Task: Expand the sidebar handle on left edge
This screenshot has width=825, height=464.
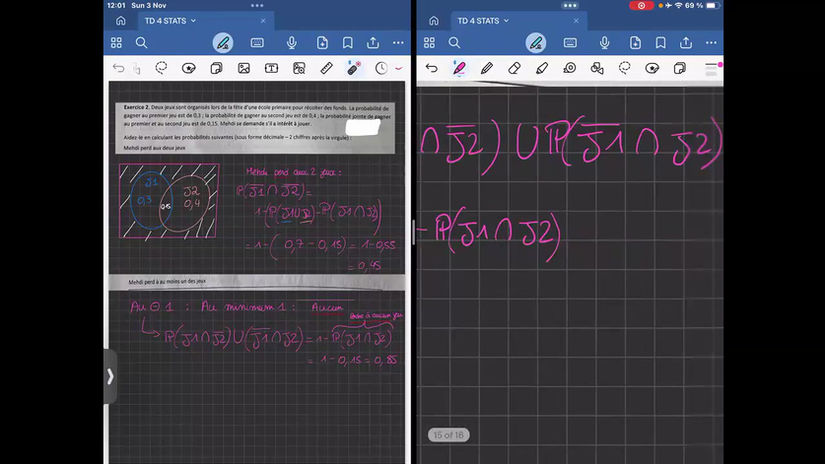Action: 110,377
